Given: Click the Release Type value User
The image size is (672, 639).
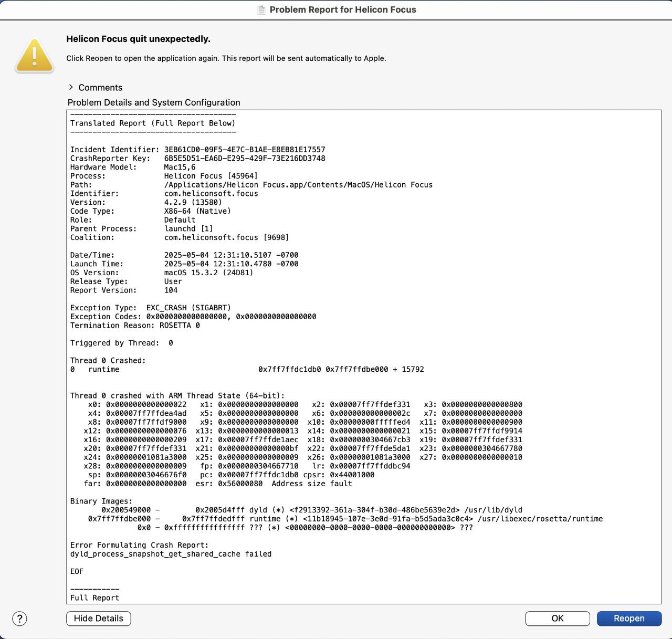Looking at the screenshot, I should pos(173,281).
